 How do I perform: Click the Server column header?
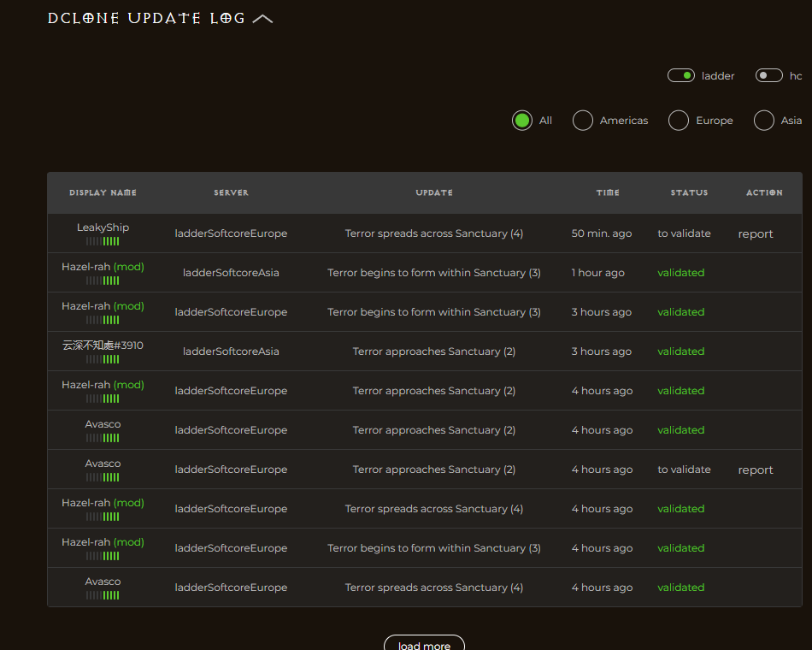(231, 193)
